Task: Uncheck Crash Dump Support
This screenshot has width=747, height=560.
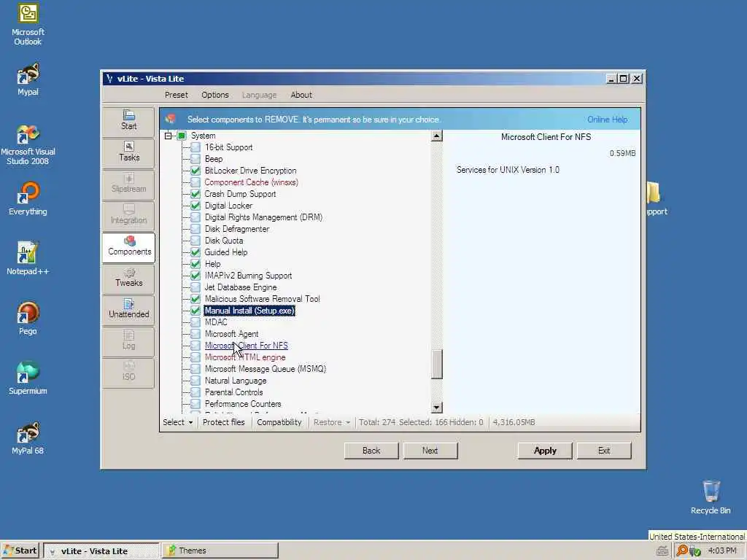Action: 196,194
